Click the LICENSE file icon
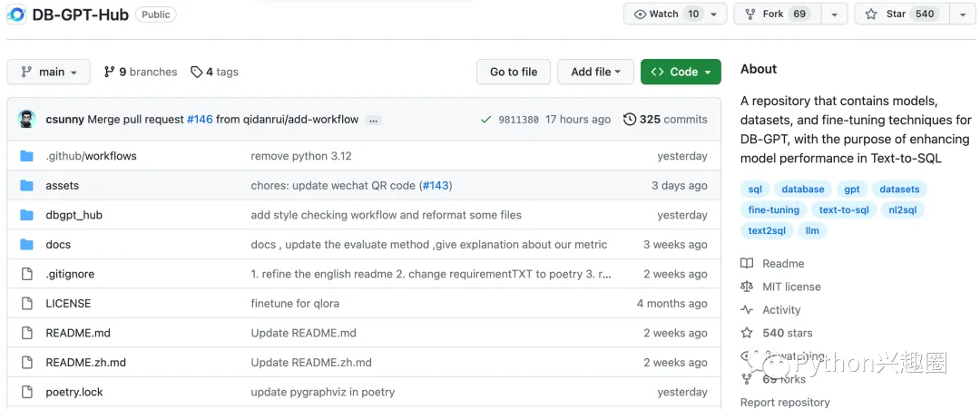The image size is (980, 409). point(26,304)
